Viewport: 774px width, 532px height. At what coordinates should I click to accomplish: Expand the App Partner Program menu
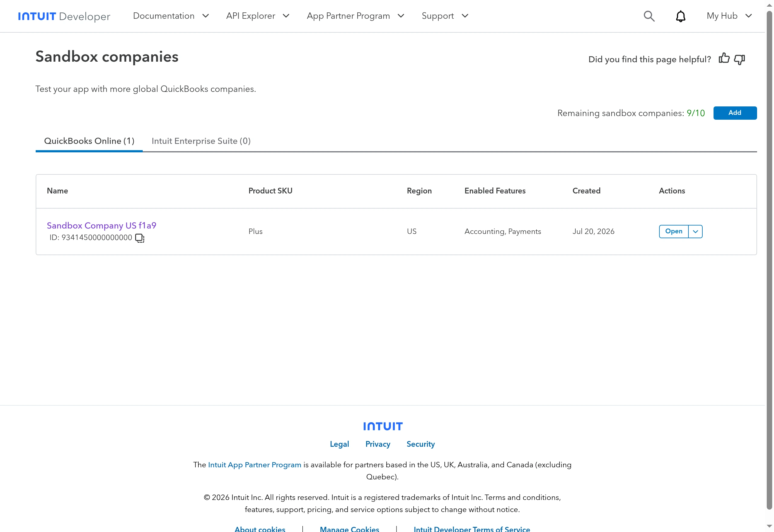tap(355, 16)
